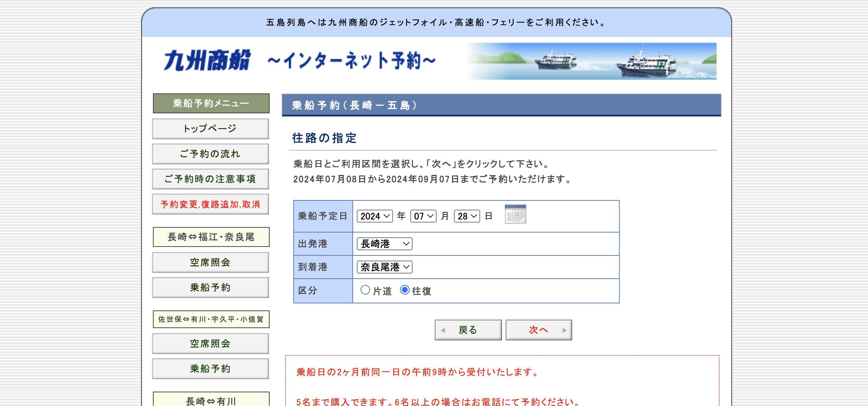The height and width of the screenshot is (406, 868).
Task: Expand the 年 year dropdown selector
Action: pyautogui.click(x=374, y=216)
